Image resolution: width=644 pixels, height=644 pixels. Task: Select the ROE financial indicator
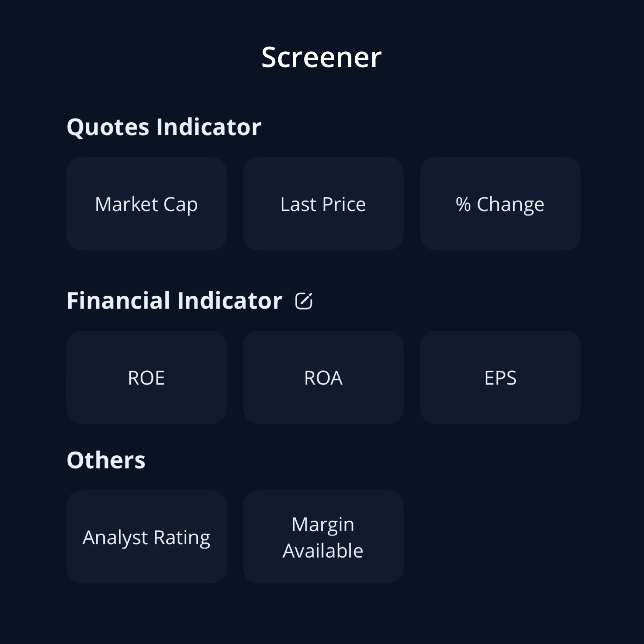point(146,378)
